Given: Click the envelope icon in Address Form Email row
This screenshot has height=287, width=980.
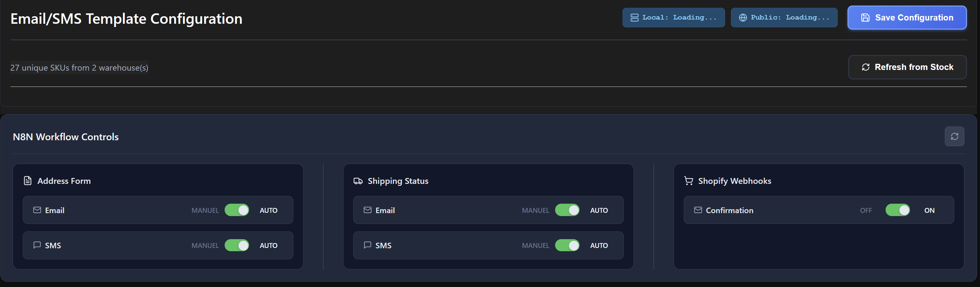Looking at the screenshot, I should coord(37,210).
